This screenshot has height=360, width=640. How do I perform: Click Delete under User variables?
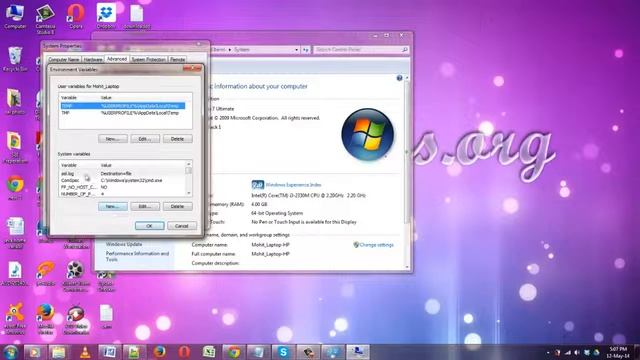(x=177, y=139)
